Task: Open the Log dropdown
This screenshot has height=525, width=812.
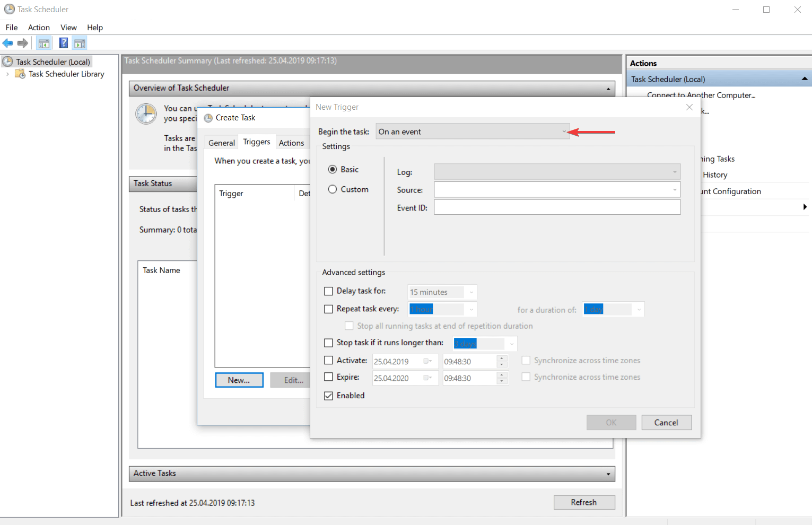Action: [x=557, y=172]
